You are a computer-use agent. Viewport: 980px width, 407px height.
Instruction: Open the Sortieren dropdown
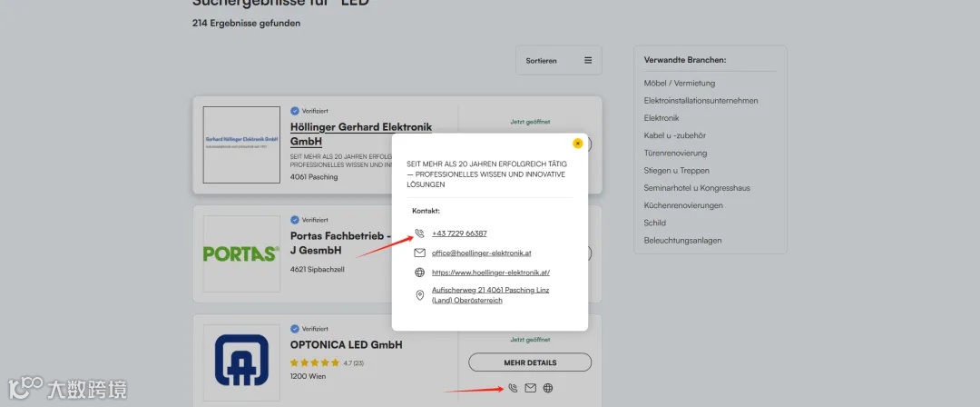coord(559,61)
